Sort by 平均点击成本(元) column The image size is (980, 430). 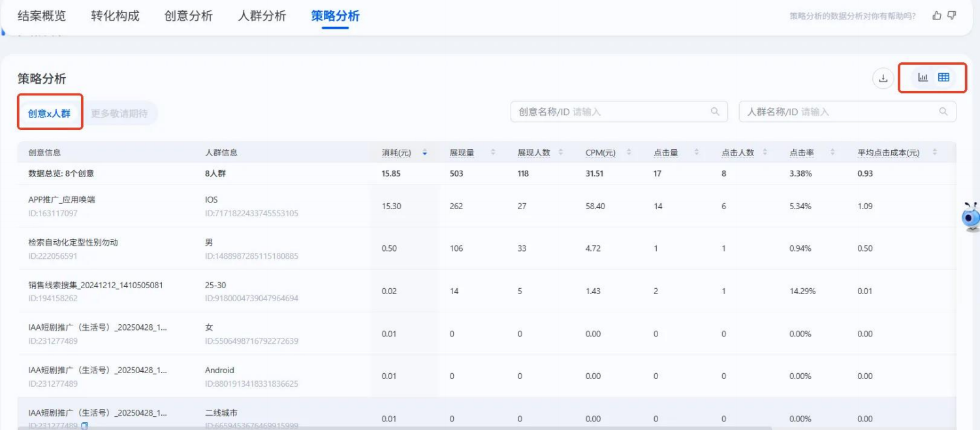(935, 152)
